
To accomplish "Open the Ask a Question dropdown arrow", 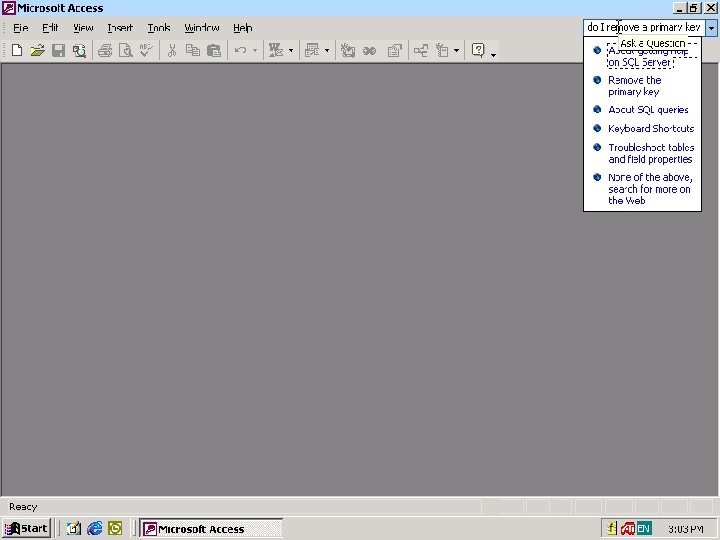I will pyautogui.click(x=711, y=28).
